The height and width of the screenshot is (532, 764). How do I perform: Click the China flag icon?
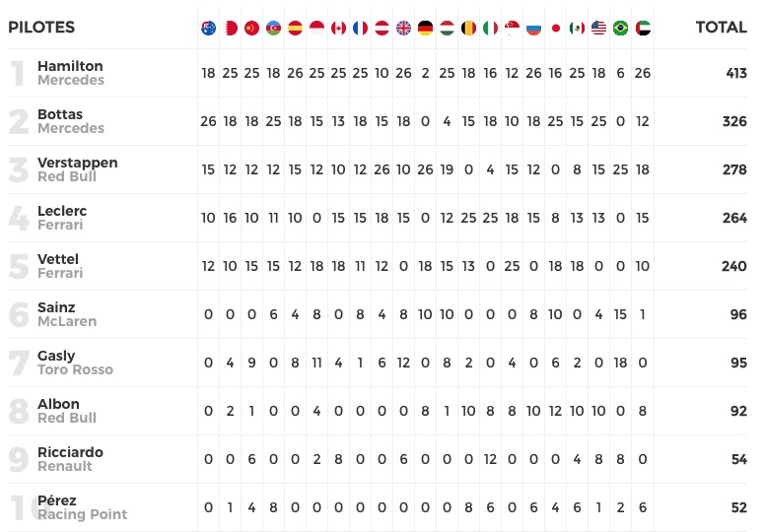click(x=251, y=28)
